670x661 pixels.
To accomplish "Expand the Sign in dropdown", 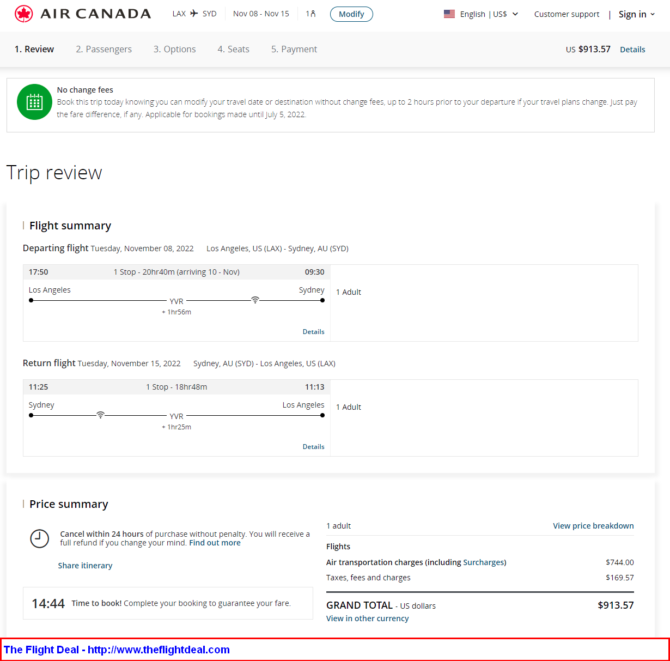I will pyautogui.click(x=636, y=14).
